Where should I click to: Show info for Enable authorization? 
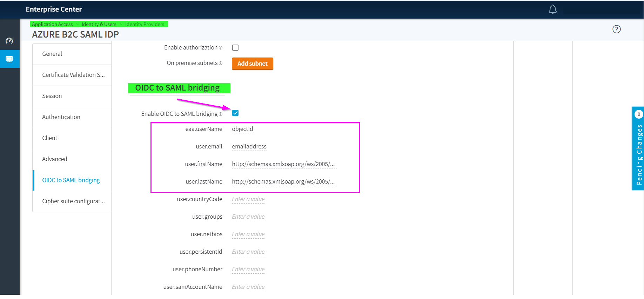pyautogui.click(x=221, y=48)
